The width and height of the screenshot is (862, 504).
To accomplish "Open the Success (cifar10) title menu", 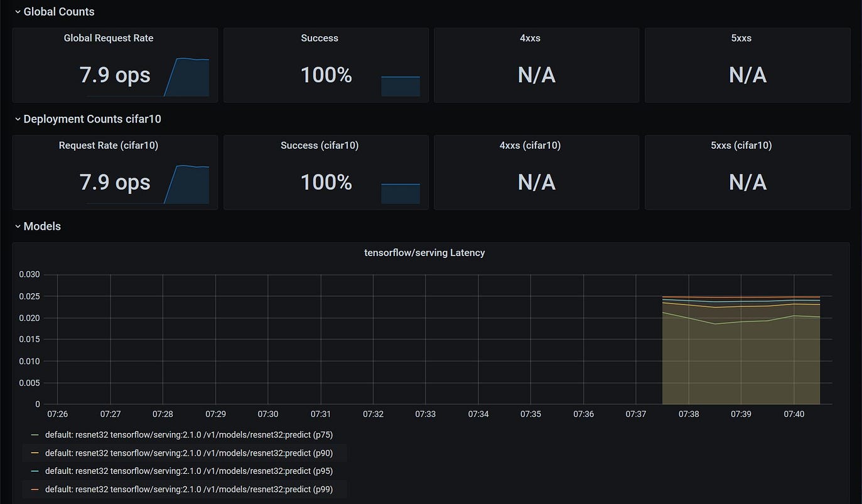I will (x=320, y=146).
